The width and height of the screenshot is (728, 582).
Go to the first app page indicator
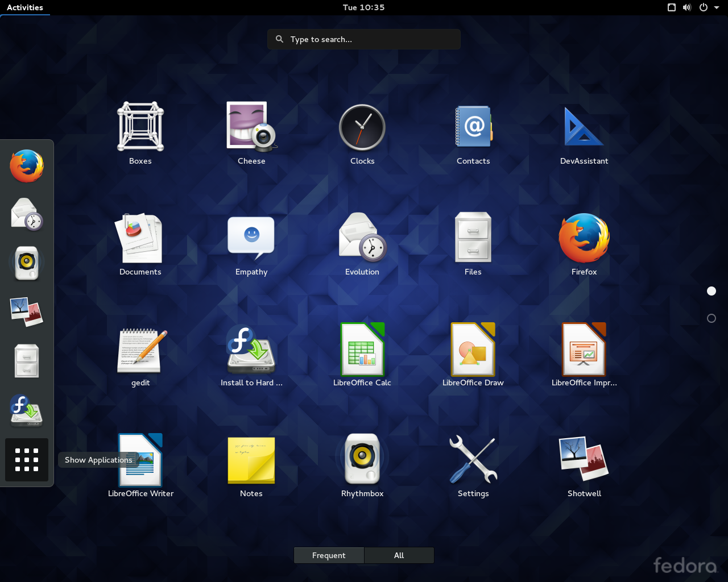(712, 291)
